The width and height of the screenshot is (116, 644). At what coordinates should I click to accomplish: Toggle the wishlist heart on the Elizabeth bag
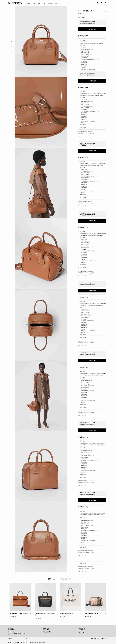coord(30,613)
